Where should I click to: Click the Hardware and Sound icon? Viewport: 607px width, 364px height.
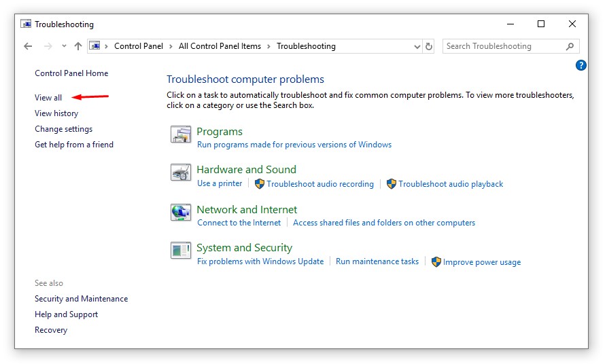180,172
